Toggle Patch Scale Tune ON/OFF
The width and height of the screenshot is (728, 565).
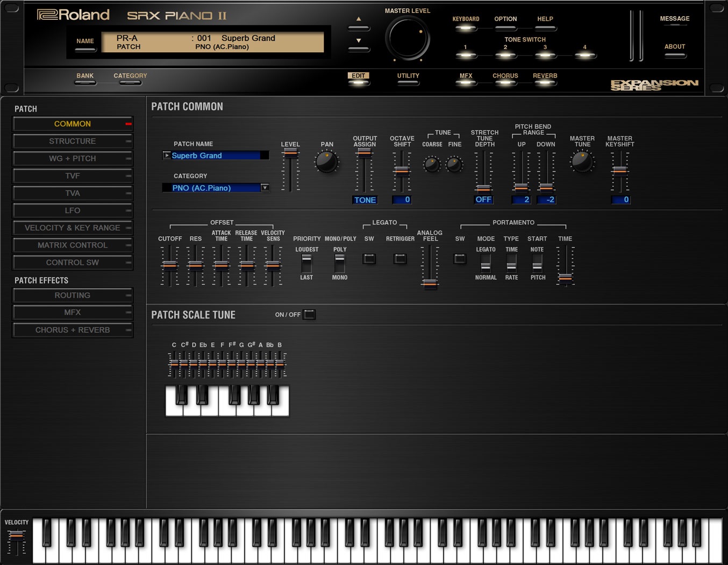pyautogui.click(x=309, y=314)
